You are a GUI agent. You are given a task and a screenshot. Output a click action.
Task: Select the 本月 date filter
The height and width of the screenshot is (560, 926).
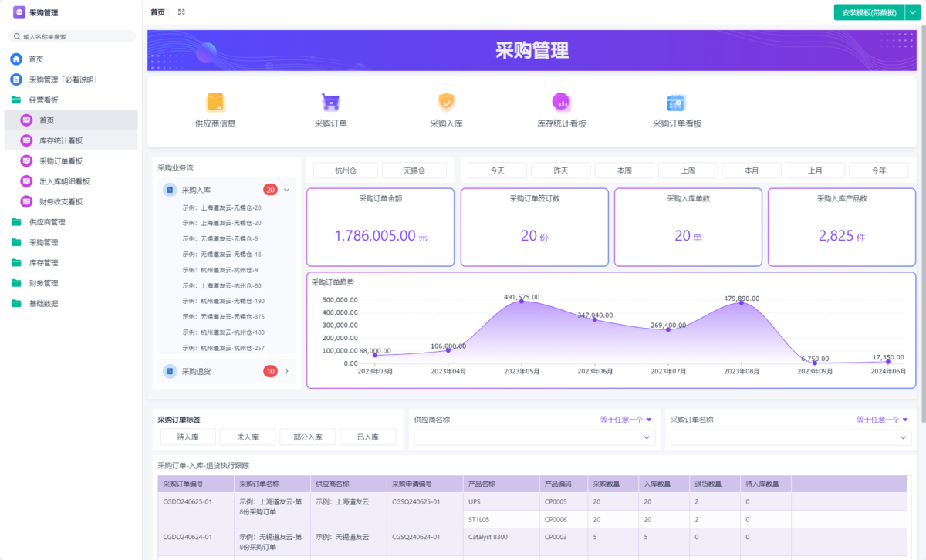click(752, 170)
